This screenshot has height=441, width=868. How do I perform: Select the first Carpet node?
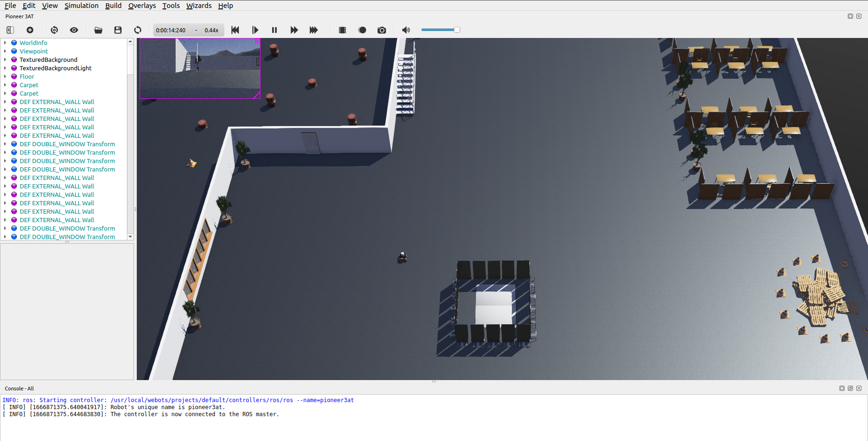click(29, 85)
